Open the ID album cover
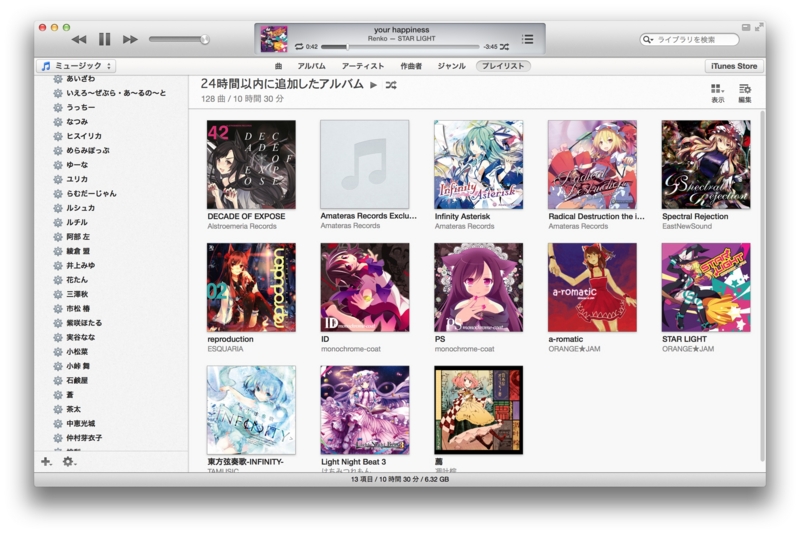800x534 pixels. pyautogui.click(x=364, y=287)
